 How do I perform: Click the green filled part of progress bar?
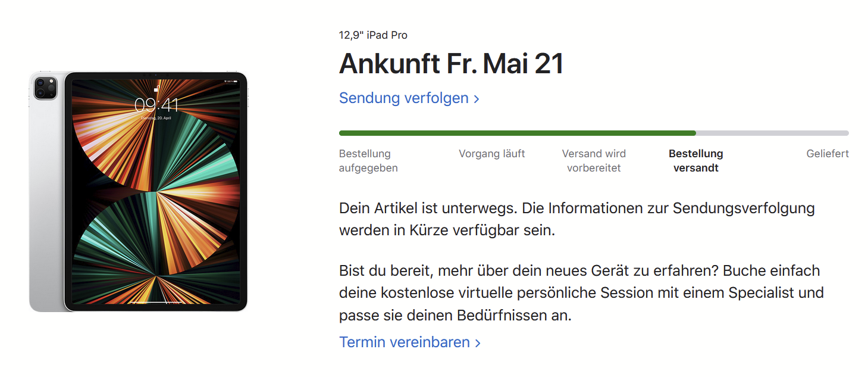pyautogui.click(x=517, y=133)
